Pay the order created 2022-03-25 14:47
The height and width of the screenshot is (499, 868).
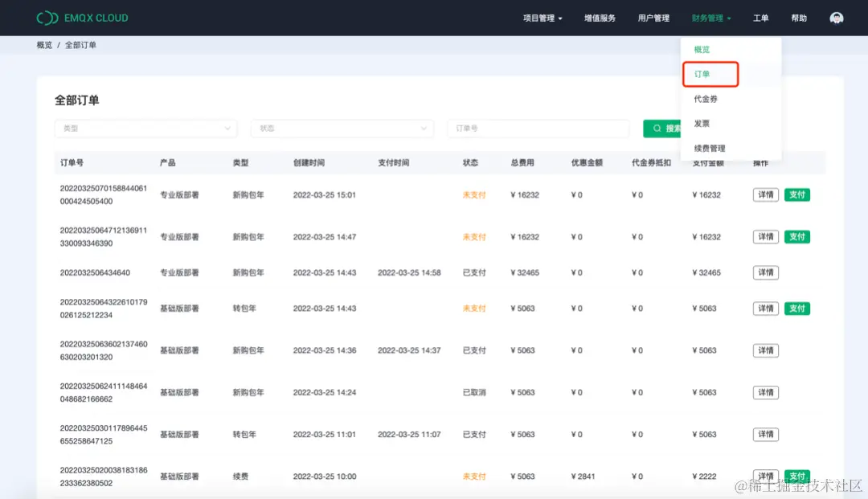[x=797, y=237]
